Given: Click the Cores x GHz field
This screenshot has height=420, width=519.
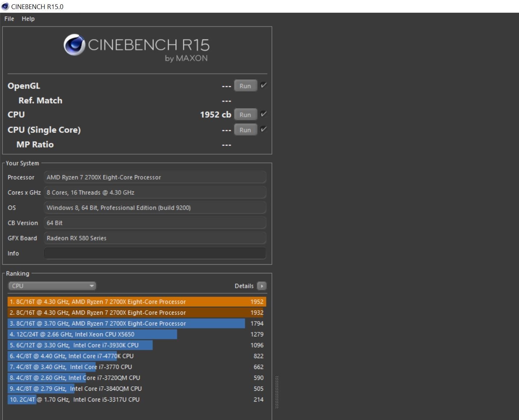Looking at the screenshot, I should (x=155, y=193).
